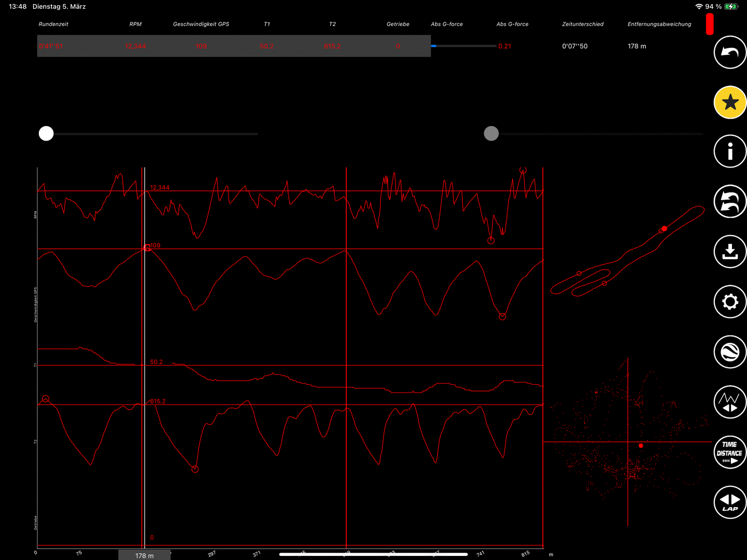Toggle the Time/Distance axis mode
747x560 pixels.
730,452
